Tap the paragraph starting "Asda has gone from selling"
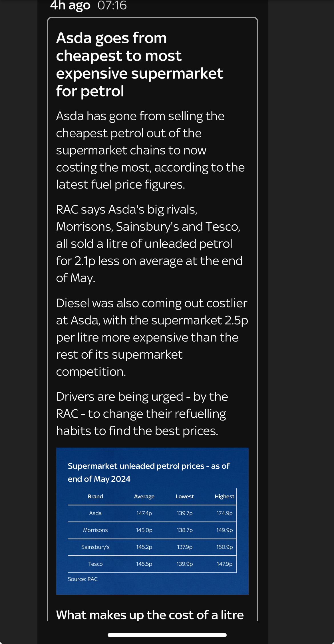Screen dimensions: 334x644 [150, 150]
